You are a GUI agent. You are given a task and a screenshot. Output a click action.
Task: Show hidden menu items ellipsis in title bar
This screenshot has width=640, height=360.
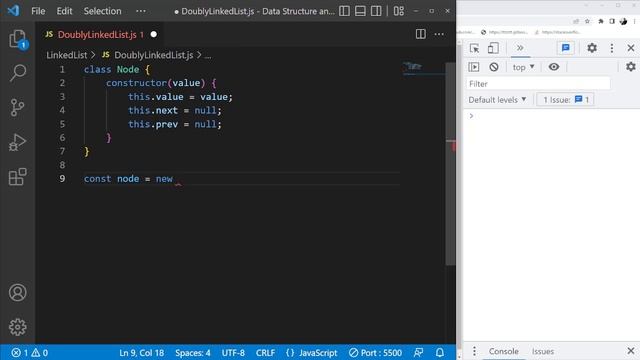[x=141, y=11]
